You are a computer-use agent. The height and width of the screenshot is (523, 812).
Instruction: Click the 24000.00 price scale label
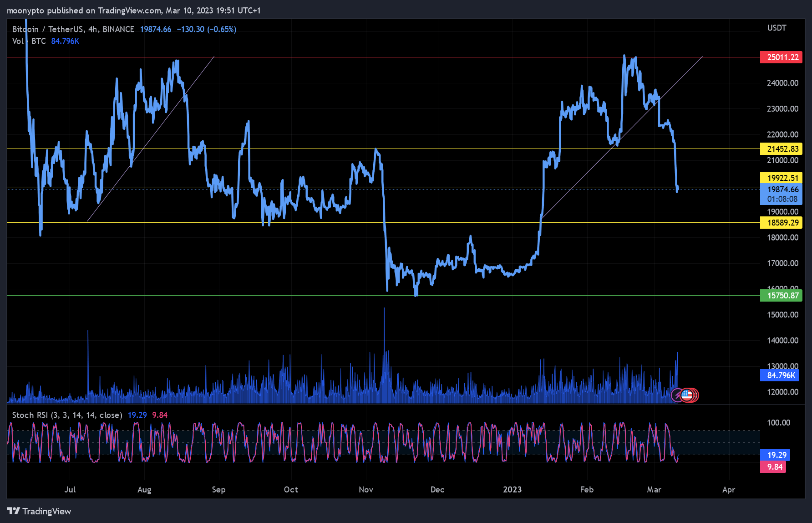pos(783,83)
